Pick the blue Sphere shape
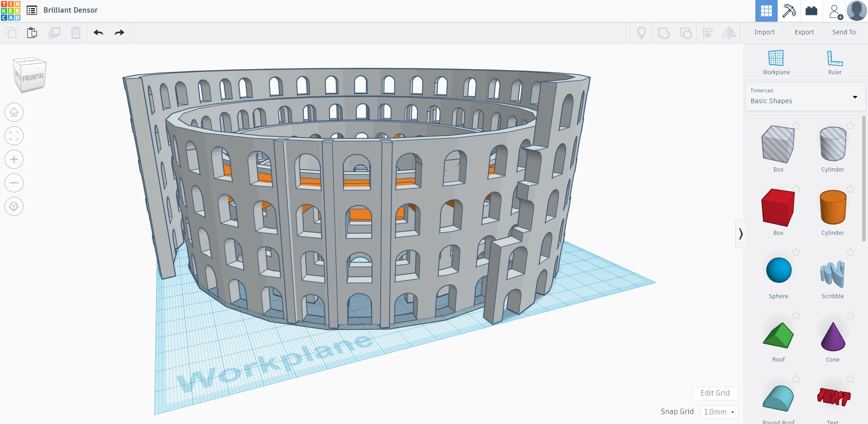This screenshot has height=424, width=868. 778,270
